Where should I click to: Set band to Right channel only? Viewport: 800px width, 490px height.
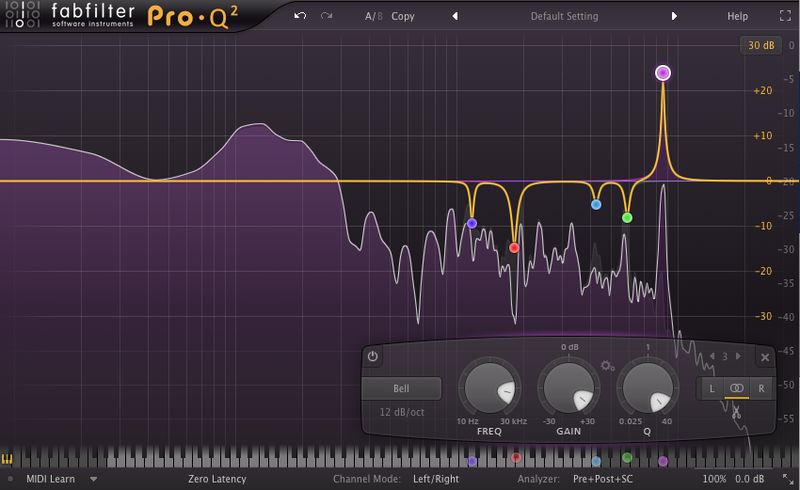[761, 388]
